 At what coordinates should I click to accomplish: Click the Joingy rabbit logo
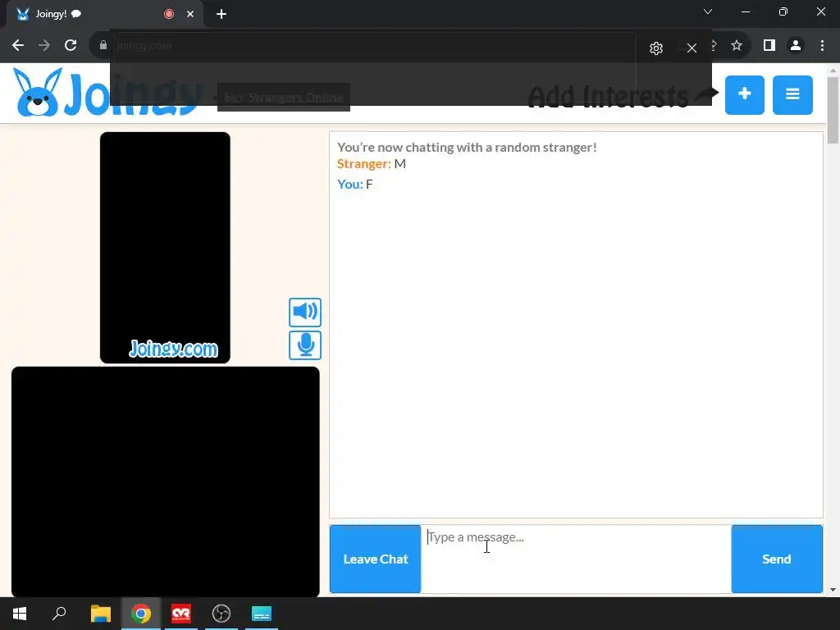pyautogui.click(x=36, y=93)
